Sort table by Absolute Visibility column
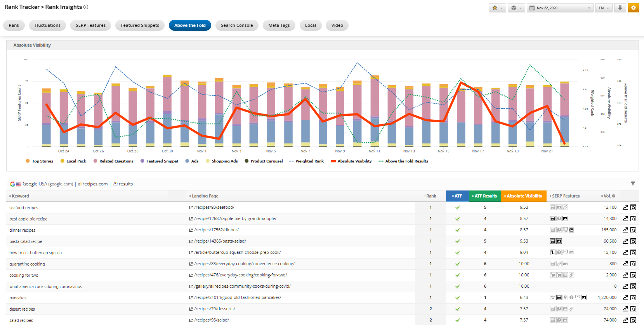 524,196
